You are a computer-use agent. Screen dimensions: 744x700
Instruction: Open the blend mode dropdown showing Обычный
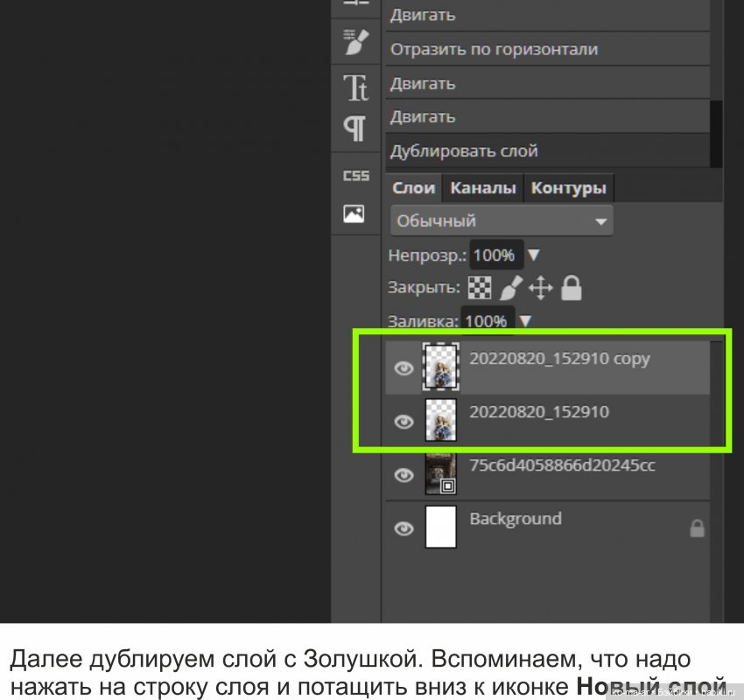[x=502, y=220]
